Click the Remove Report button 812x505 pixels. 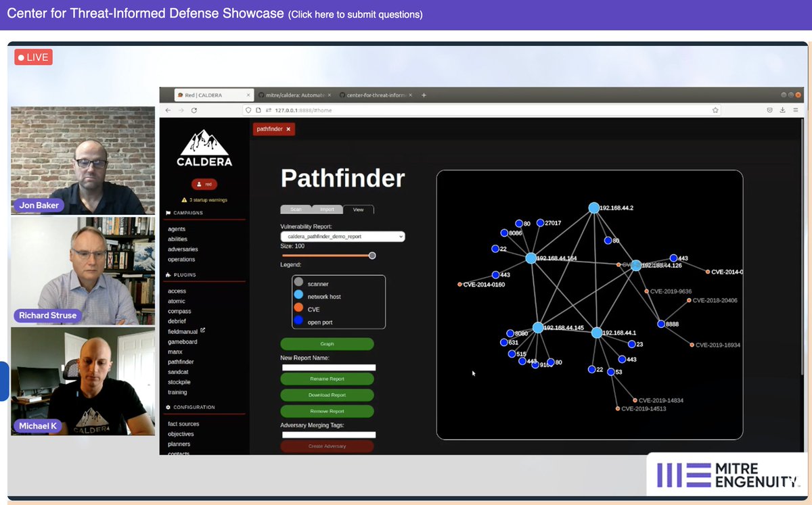(327, 411)
